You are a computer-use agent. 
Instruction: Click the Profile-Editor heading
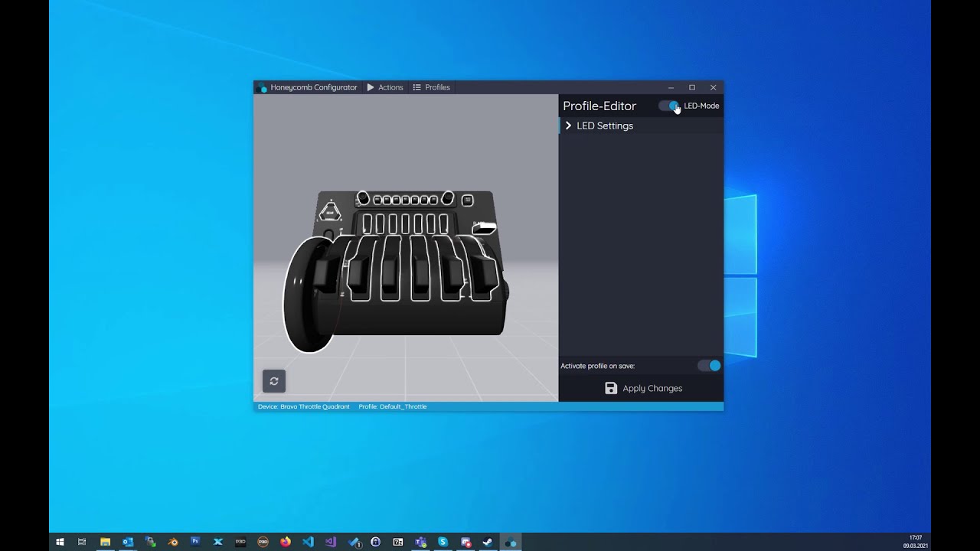599,106
